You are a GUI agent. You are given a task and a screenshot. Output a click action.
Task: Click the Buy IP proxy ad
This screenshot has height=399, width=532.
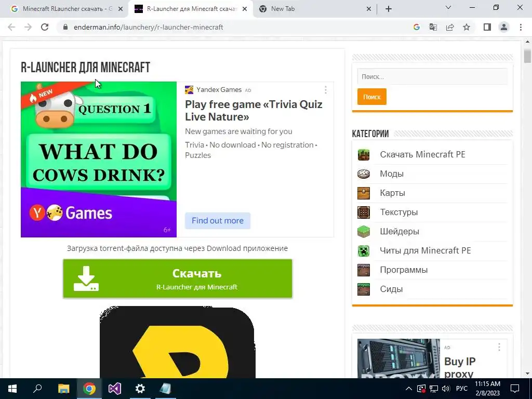pos(432,358)
